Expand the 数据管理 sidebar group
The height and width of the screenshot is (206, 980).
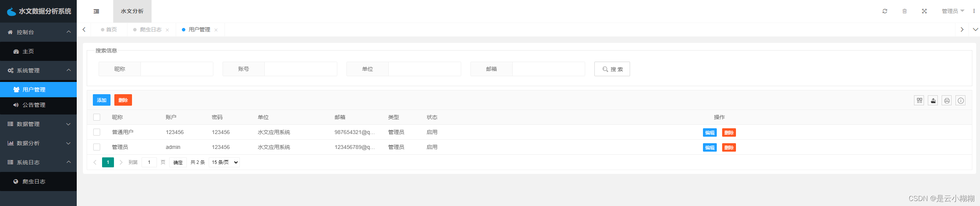[x=38, y=124]
